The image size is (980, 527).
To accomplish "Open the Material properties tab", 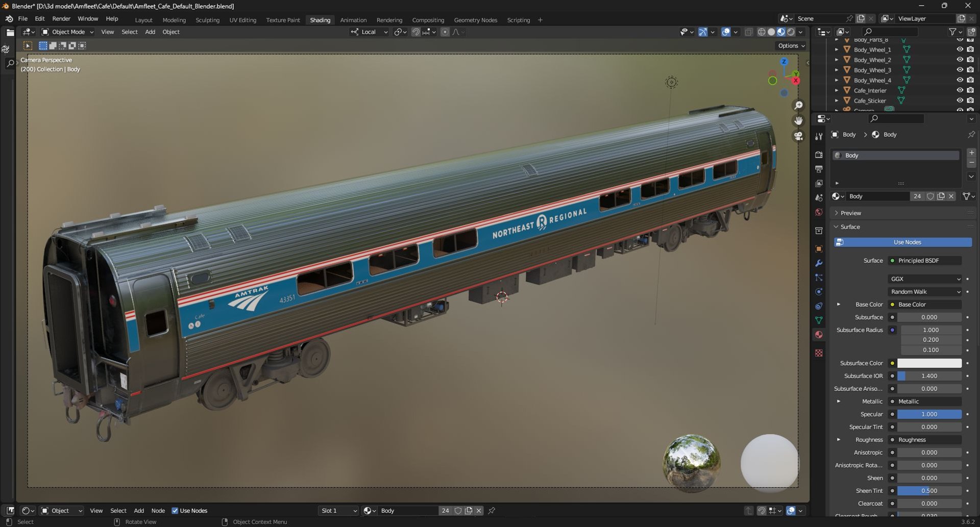I will click(x=819, y=335).
